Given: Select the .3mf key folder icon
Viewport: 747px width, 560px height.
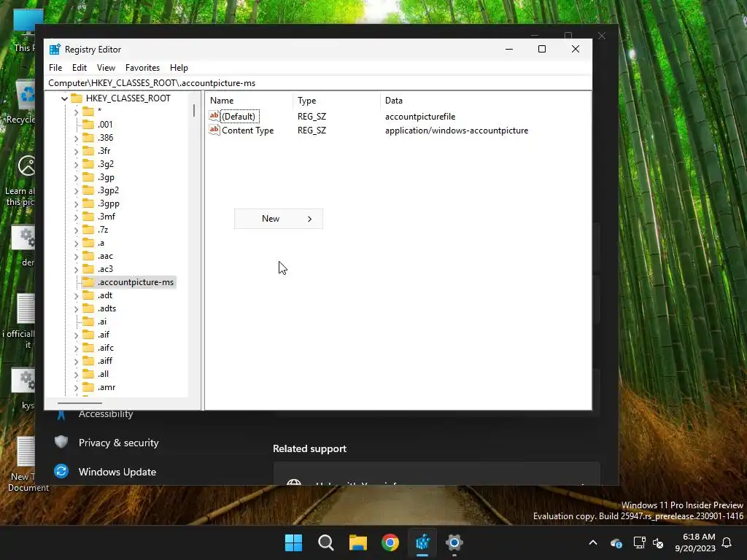Looking at the screenshot, I should coord(88,216).
